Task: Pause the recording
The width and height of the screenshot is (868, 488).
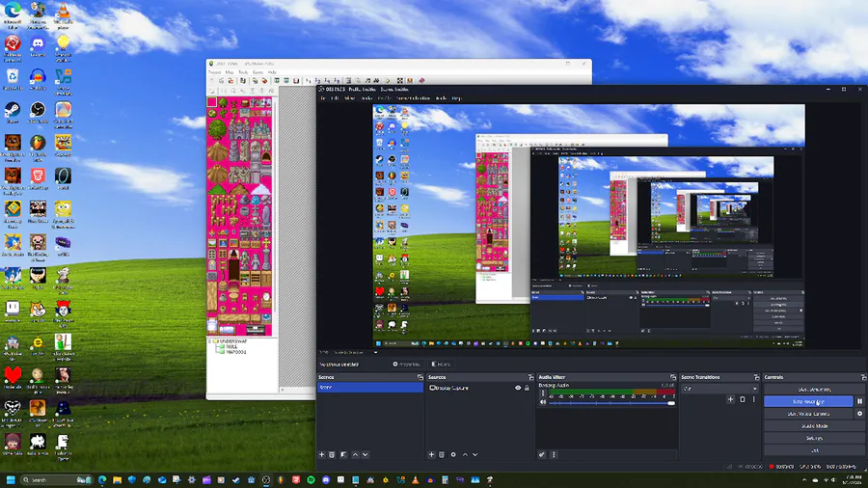Action: click(859, 401)
